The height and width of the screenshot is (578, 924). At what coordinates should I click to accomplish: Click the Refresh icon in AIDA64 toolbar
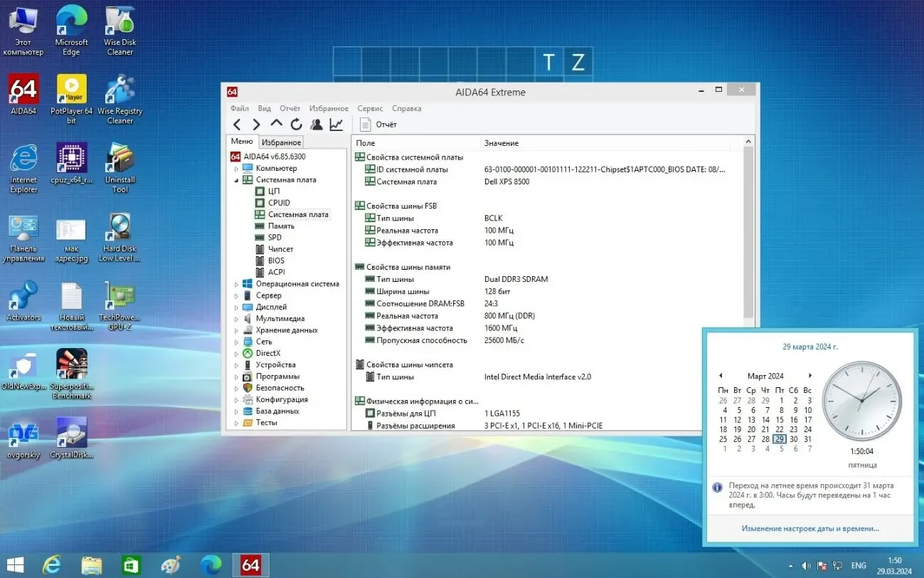296,125
